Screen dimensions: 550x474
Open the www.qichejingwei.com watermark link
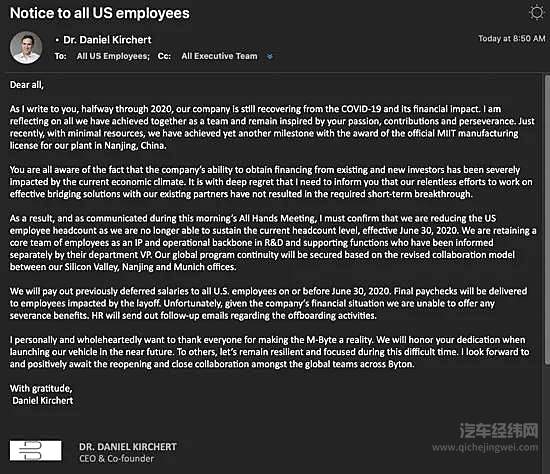tap(485, 447)
